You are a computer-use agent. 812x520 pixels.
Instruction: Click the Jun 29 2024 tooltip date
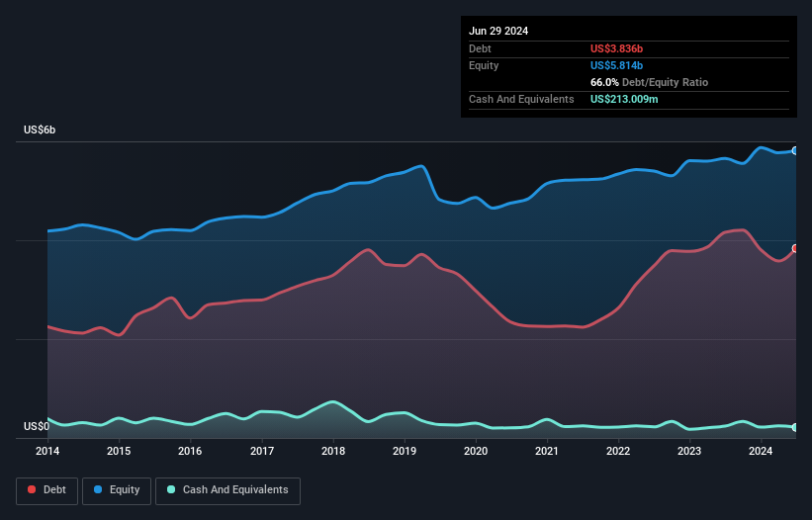coord(498,31)
